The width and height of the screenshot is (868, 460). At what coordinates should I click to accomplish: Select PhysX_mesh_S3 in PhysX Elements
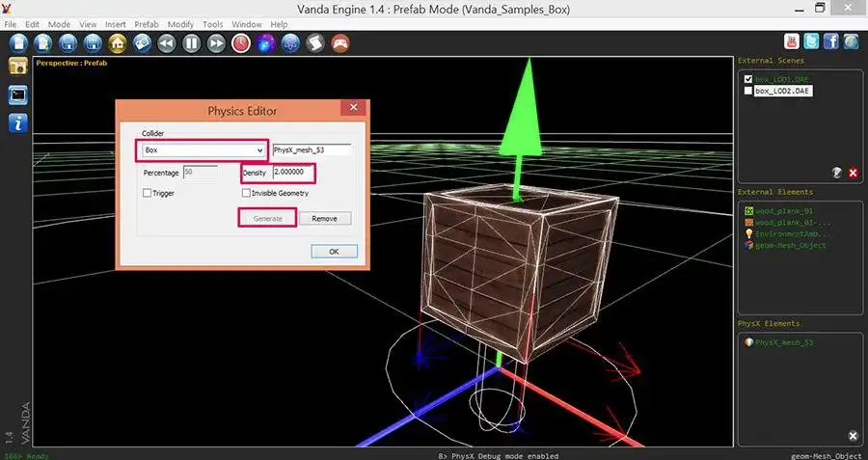(x=784, y=342)
